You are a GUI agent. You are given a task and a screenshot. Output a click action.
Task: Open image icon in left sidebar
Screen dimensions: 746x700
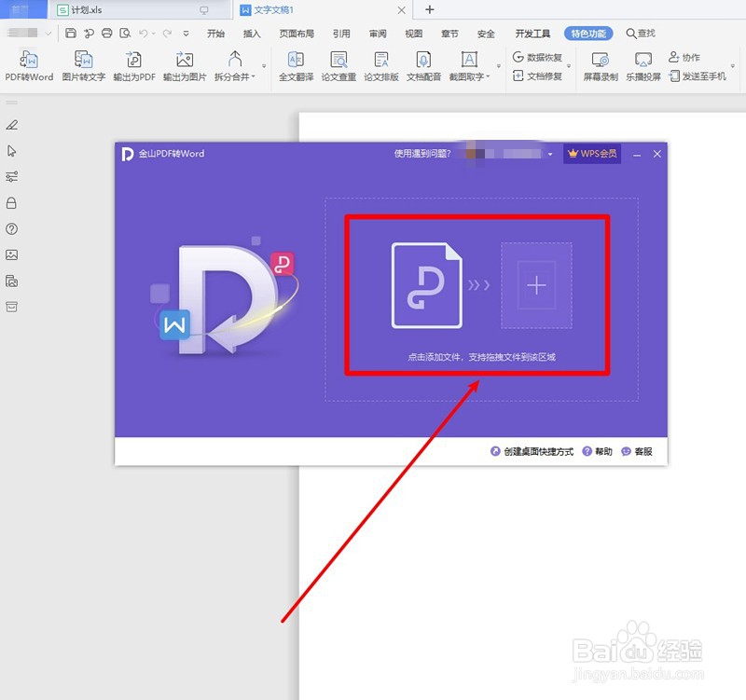point(12,254)
